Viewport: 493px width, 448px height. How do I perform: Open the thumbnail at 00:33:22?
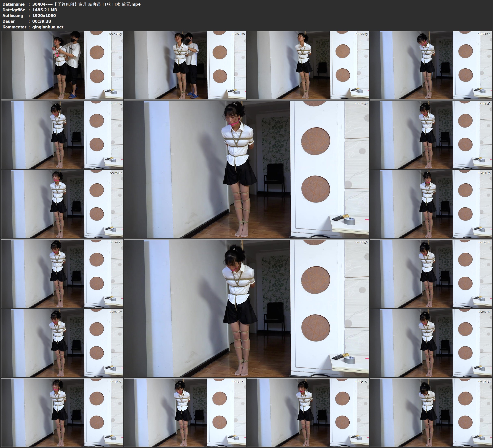(x=185, y=412)
